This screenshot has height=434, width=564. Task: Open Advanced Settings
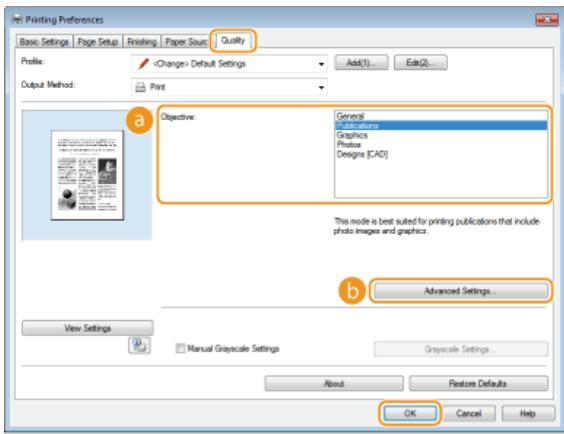tap(460, 291)
